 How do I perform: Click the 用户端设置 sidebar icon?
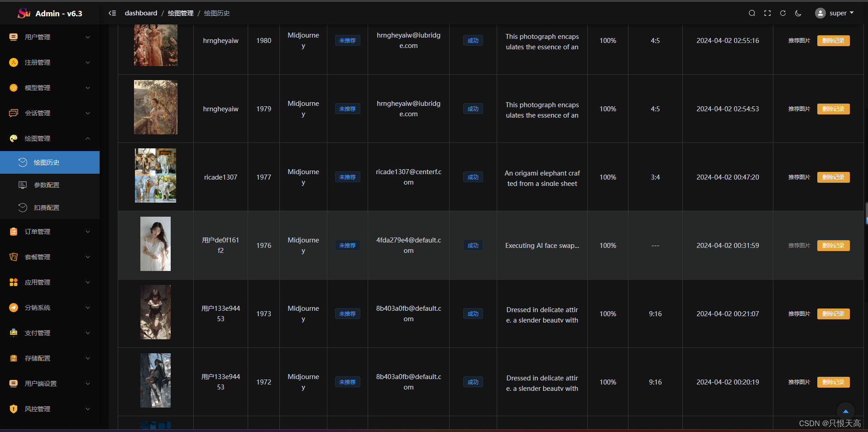14,384
